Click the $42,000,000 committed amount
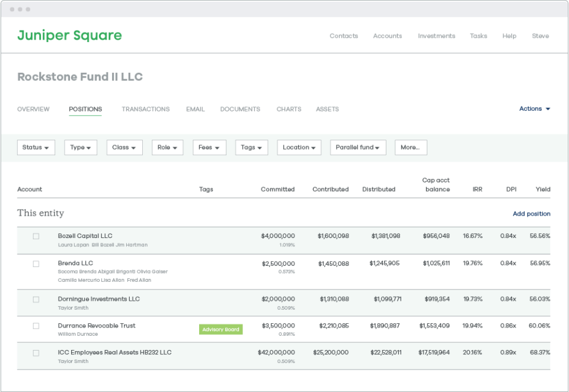Screen dimensions: 569x392 [x=276, y=352]
